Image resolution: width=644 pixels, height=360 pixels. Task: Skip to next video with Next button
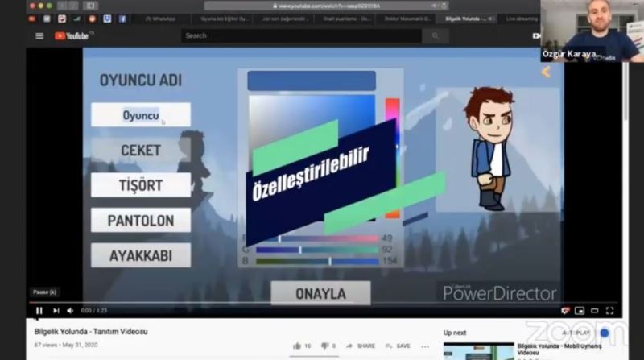pos(56,310)
